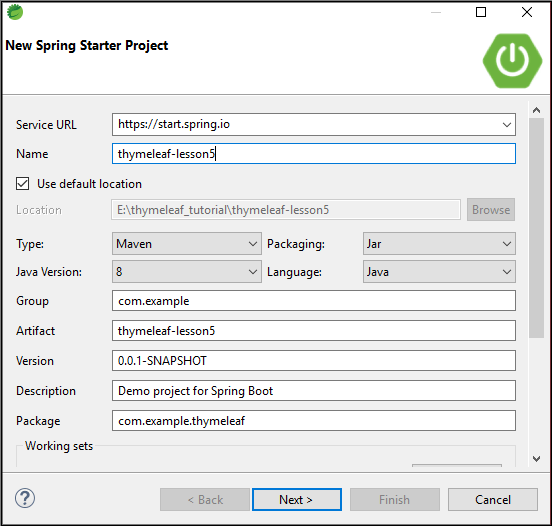Click the Artifact input field
Image resolution: width=552 pixels, height=526 pixels.
click(314, 331)
